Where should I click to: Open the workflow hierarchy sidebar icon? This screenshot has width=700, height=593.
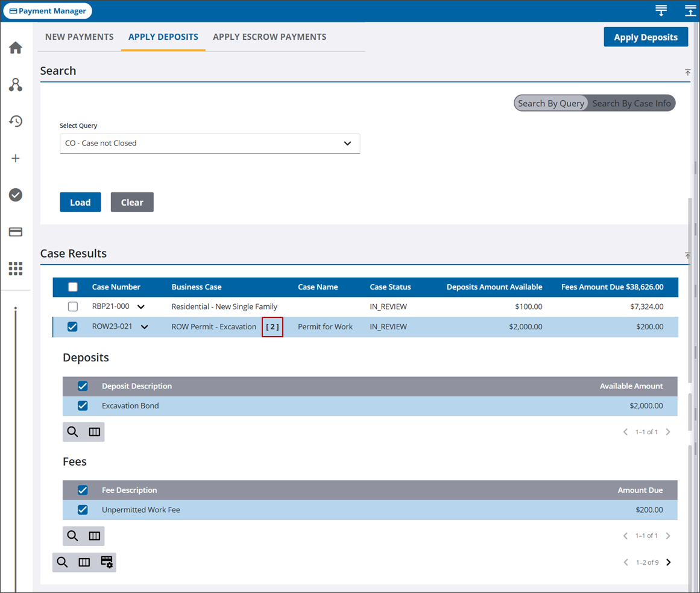point(16,84)
